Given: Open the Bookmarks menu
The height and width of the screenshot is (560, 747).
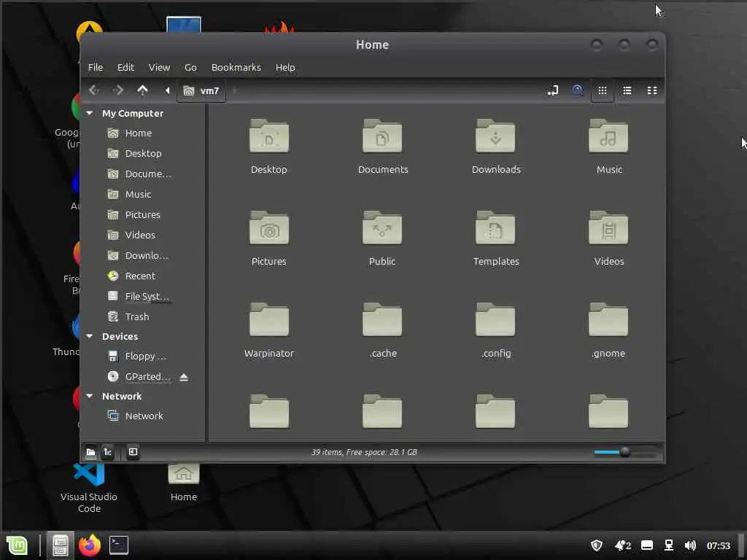Looking at the screenshot, I should [x=236, y=67].
